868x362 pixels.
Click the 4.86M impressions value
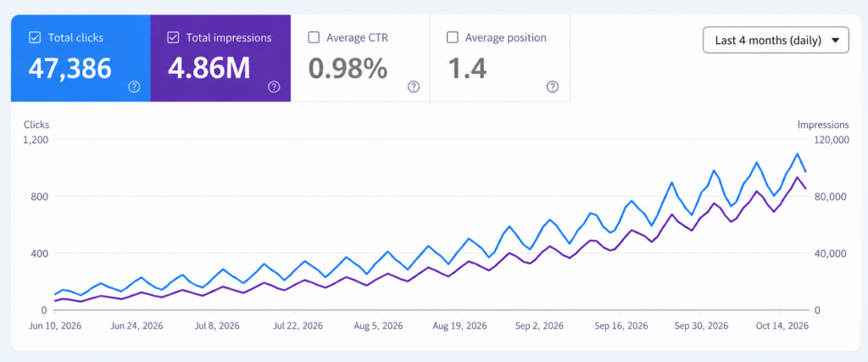[209, 68]
